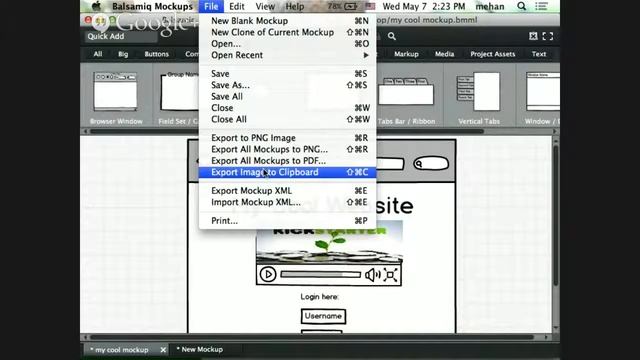Viewport: 640px width, 360px height.
Task: Click the component library horizontal scrollbar
Action: [287, 131]
